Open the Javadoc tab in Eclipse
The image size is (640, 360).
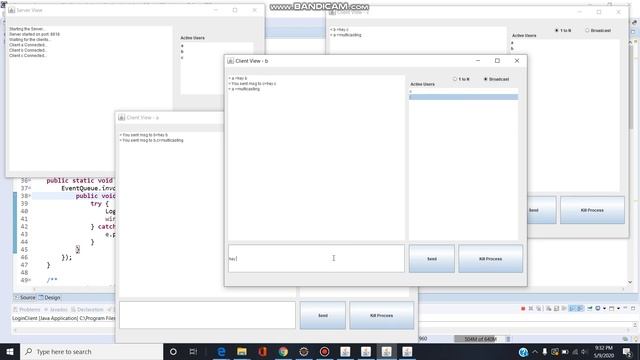click(x=56, y=309)
